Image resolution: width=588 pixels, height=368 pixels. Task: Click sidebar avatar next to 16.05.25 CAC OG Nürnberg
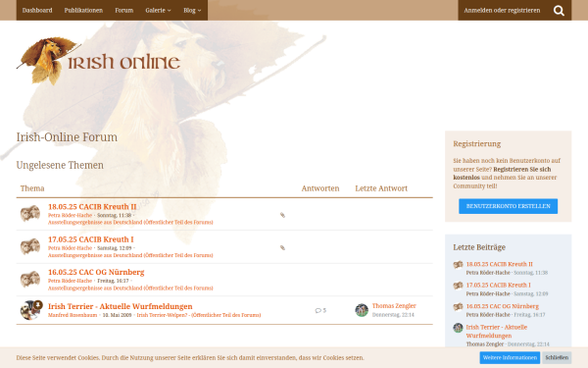tap(458, 306)
